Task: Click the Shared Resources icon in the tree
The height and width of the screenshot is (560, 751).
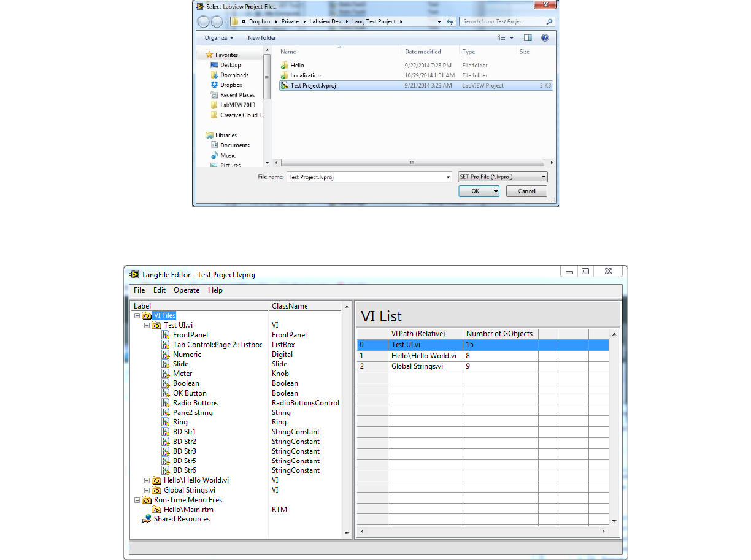Action: [x=147, y=519]
